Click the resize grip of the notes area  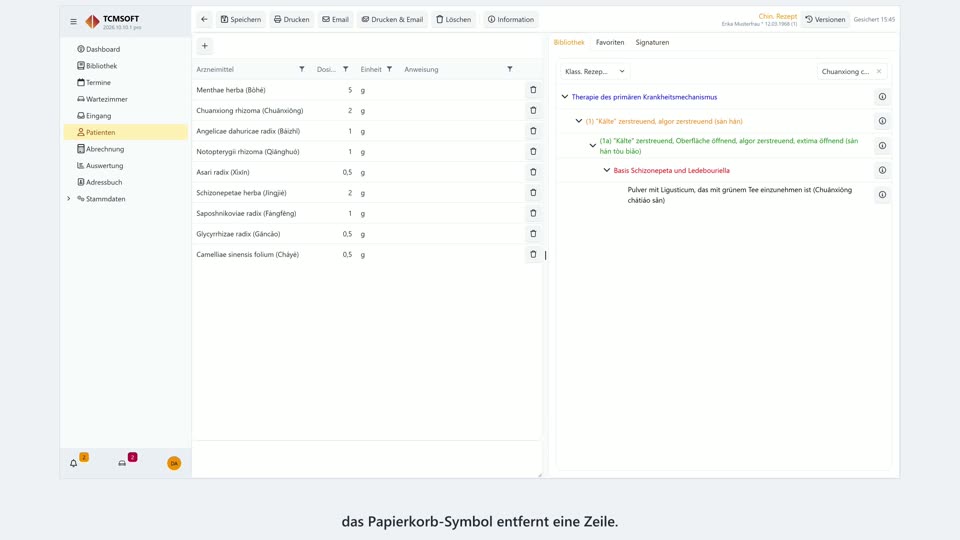click(x=539, y=474)
